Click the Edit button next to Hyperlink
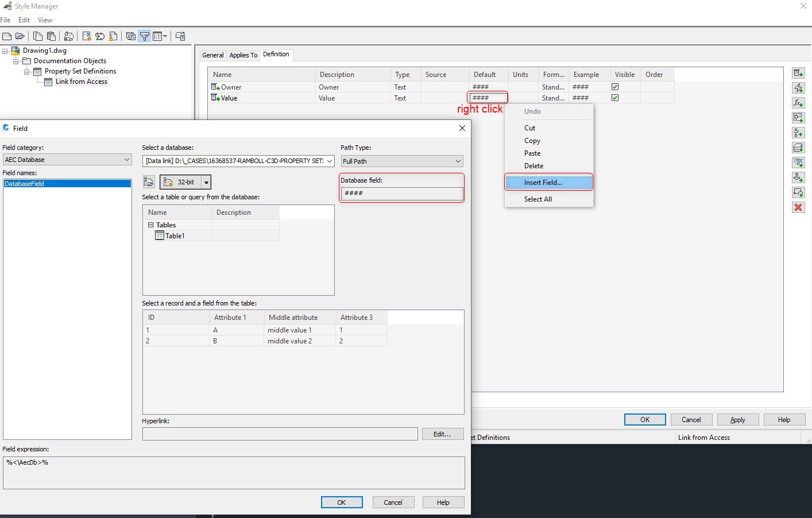This screenshot has width=812, height=518. coord(442,434)
